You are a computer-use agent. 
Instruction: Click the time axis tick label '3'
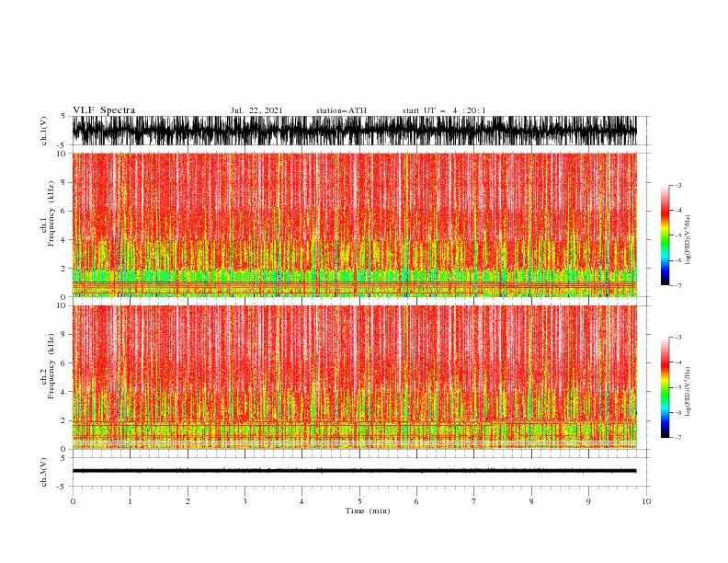pyautogui.click(x=245, y=501)
